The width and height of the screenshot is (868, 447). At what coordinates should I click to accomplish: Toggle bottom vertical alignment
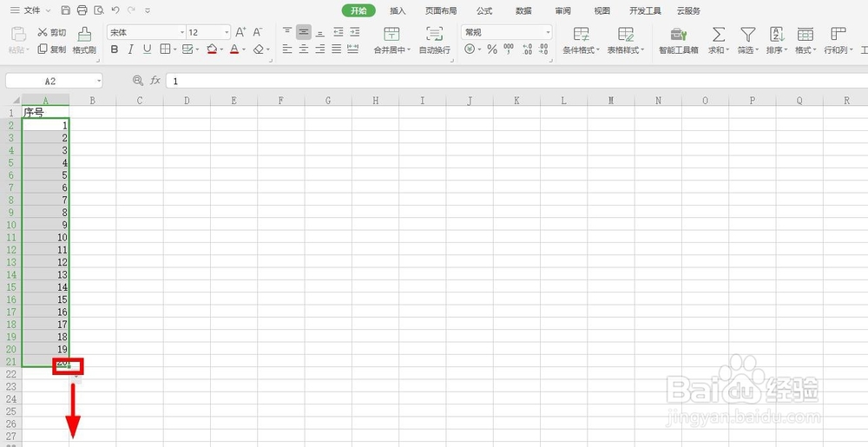point(320,33)
